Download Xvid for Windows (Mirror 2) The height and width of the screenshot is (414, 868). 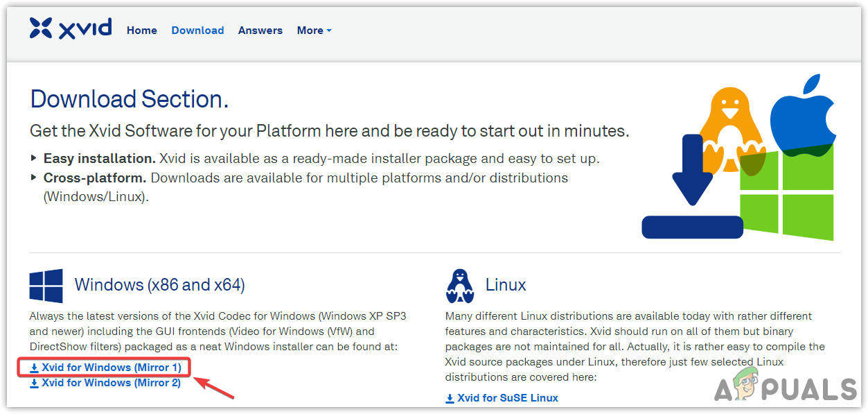coord(111,383)
